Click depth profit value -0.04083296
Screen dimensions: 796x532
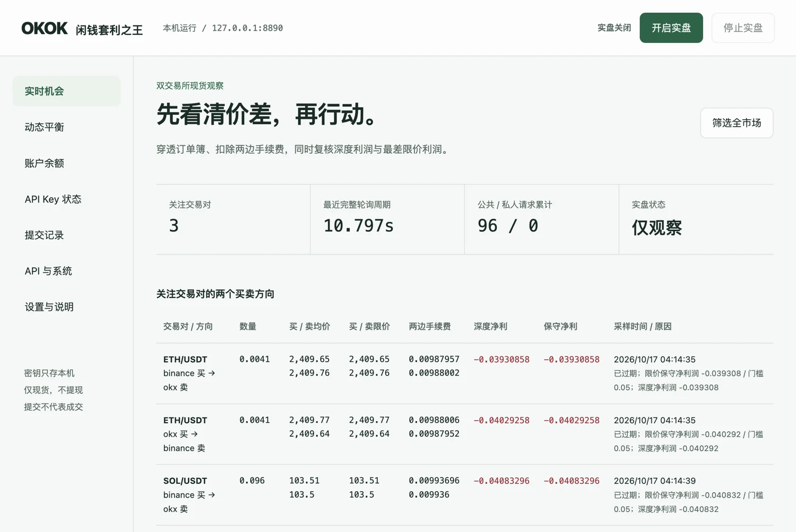pyautogui.click(x=501, y=481)
